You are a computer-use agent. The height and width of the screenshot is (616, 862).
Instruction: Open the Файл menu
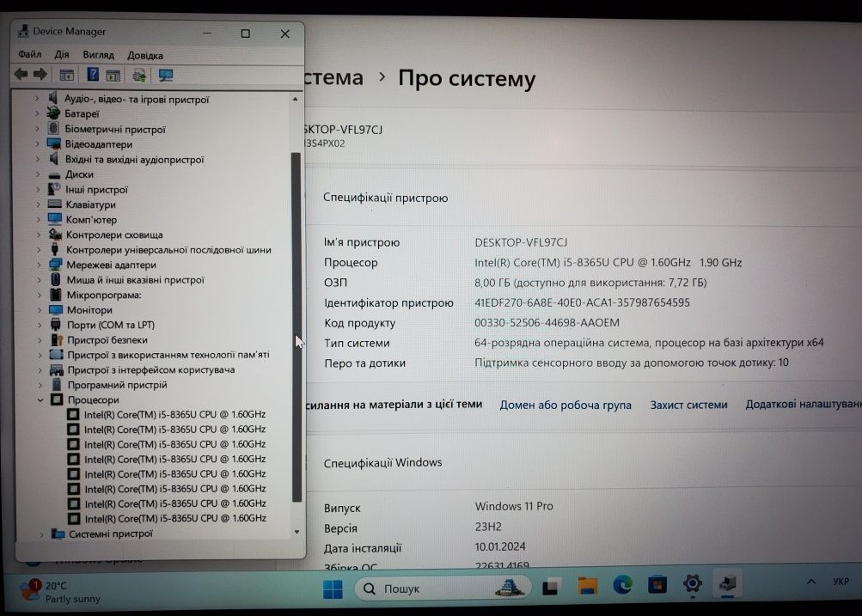pos(30,54)
